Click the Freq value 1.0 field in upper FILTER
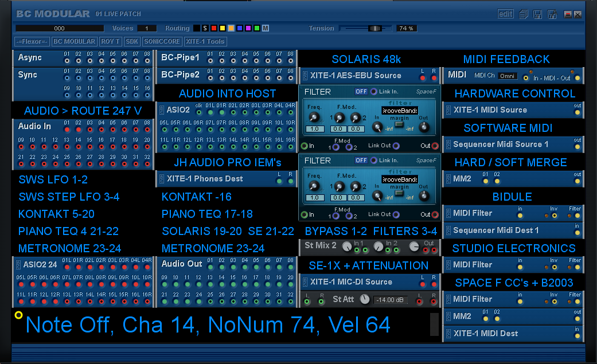This screenshot has height=364, width=597. pyautogui.click(x=314, y=129)
